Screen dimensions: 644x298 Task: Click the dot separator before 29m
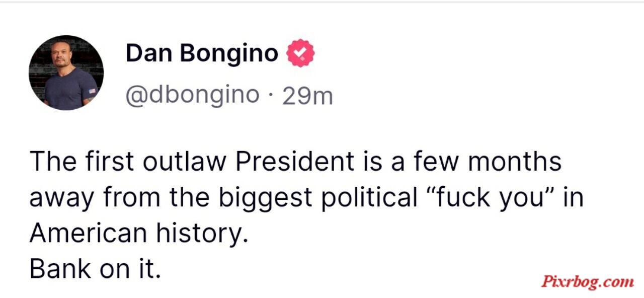click(271, 95)
